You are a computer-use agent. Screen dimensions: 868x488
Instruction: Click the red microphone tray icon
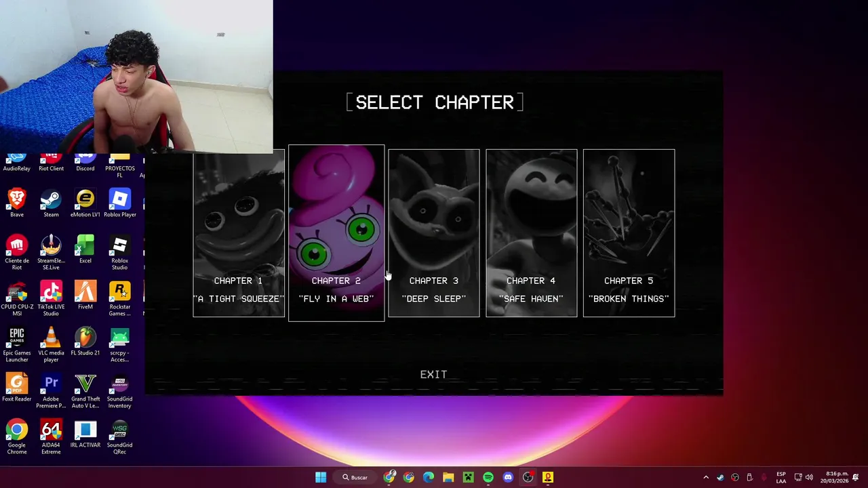[764, 477]
